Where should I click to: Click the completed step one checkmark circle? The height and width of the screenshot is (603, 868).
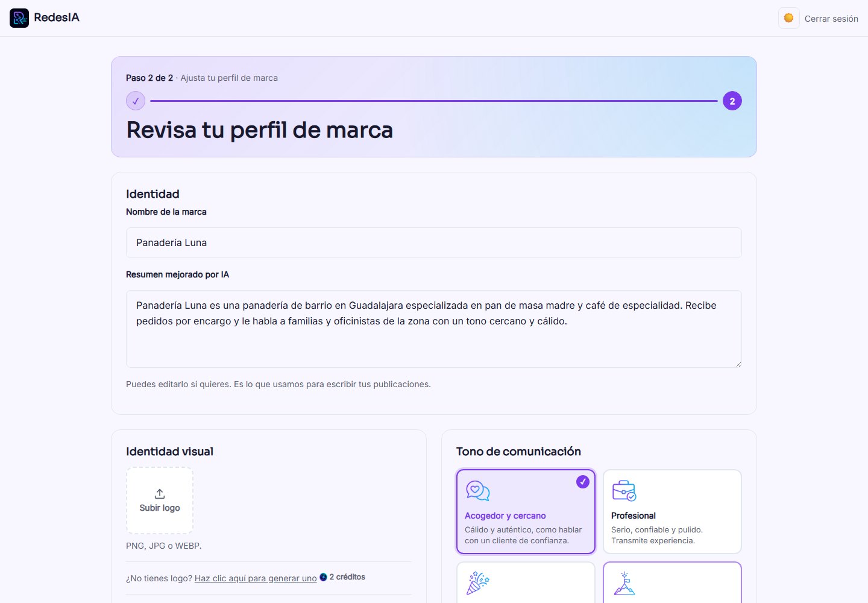tap(136, 101)
